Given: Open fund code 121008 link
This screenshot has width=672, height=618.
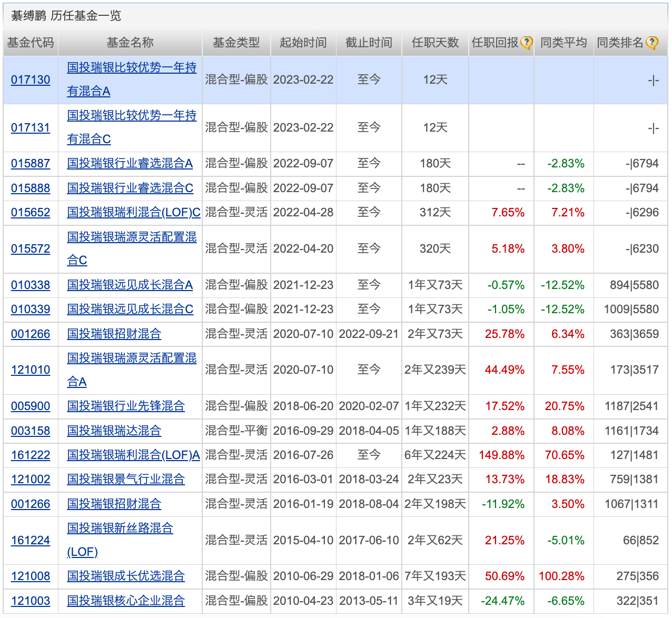Looking at the screenshot, I should 31,576.
